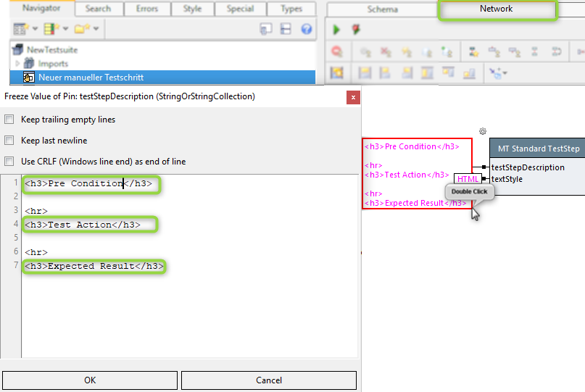Switch to the Schema tab

[x=382, y=9]
